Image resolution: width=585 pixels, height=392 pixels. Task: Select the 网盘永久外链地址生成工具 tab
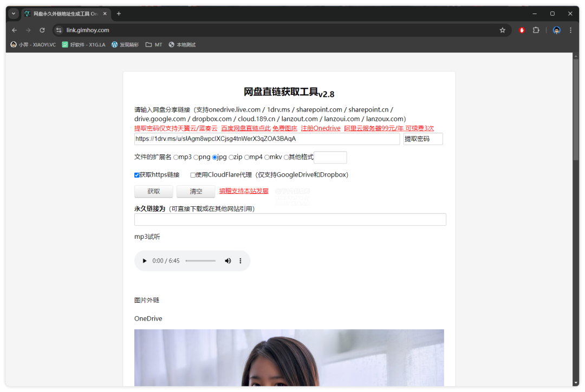[66, 14]
